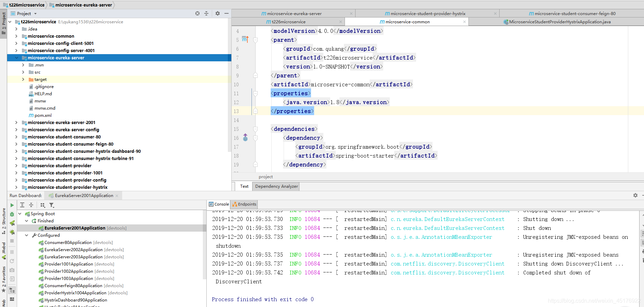This screenshot has height=307, width=644.
Task: Click t226microservice in the breadcrumb bar
Action: click(27, 5)
